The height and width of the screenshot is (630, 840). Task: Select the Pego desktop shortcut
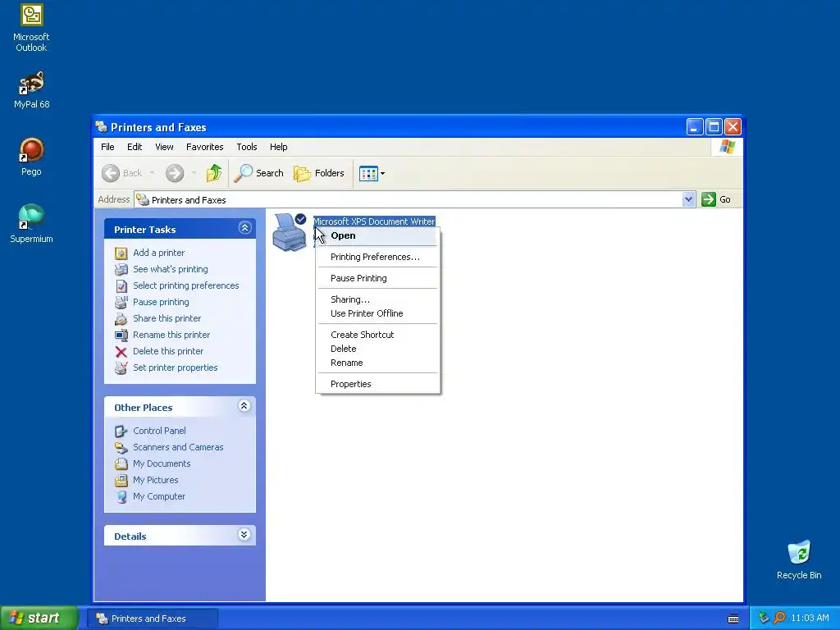pyautogui.click(x=31, y=157)
